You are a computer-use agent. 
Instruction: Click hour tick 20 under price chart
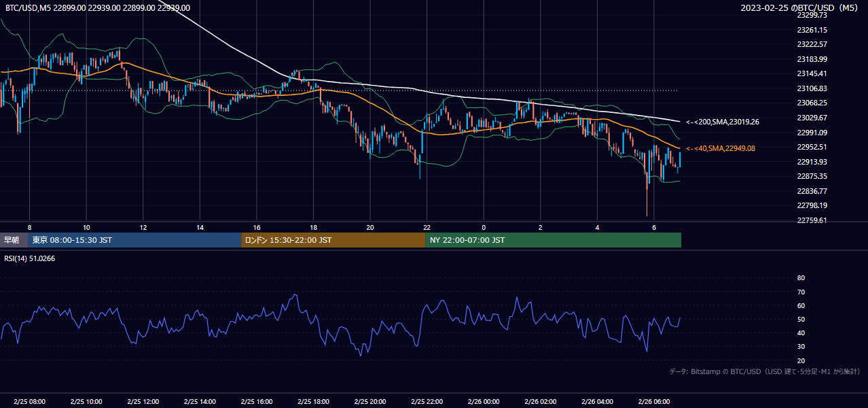click(370, 227)
